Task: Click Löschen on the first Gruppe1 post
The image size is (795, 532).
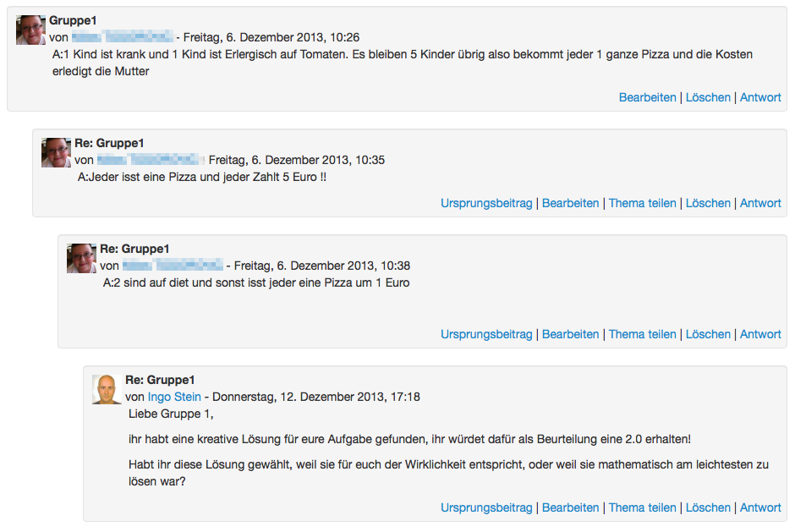Action: 708,97
